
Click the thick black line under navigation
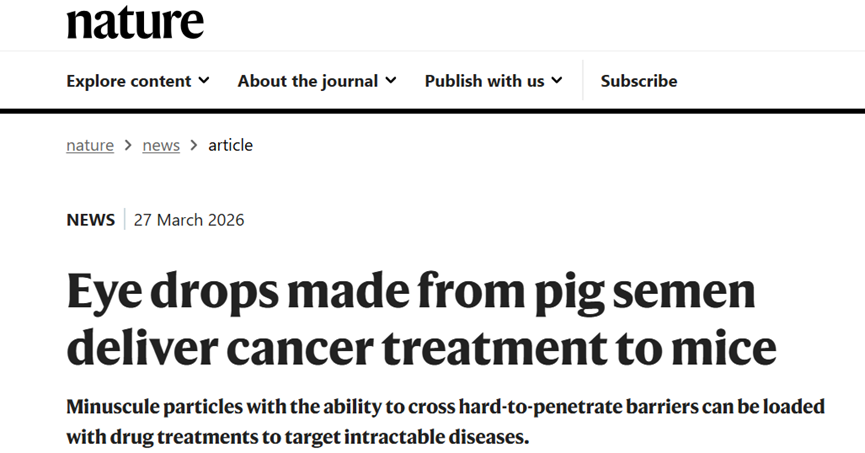pos(432,110)
